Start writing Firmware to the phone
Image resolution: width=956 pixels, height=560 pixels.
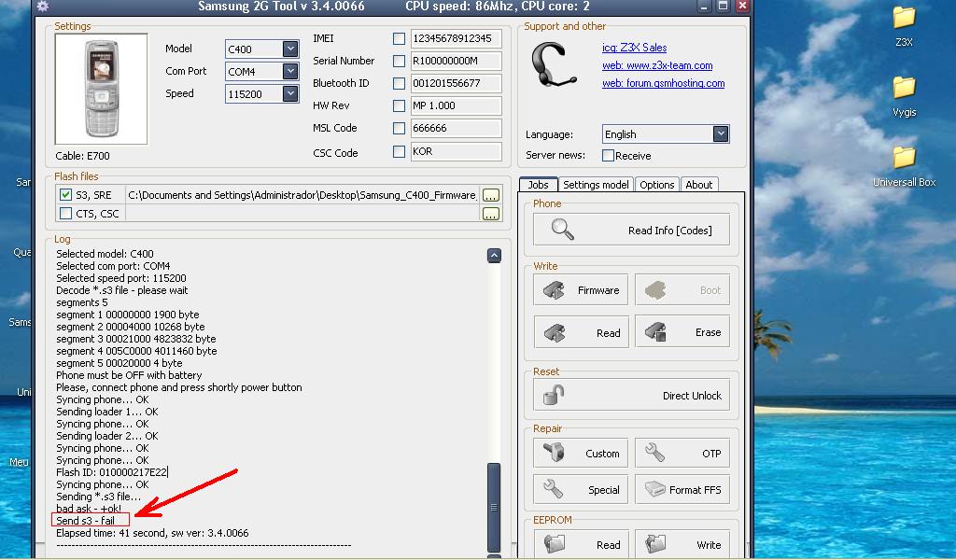point(581,289)
